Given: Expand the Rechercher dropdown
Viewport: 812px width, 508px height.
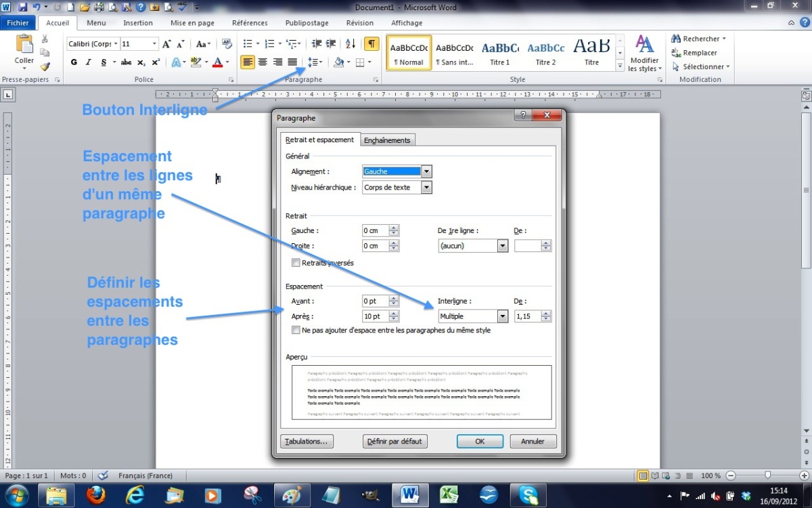Looking at the screenshot, I should pyautogui.click(x=724, y=39).
